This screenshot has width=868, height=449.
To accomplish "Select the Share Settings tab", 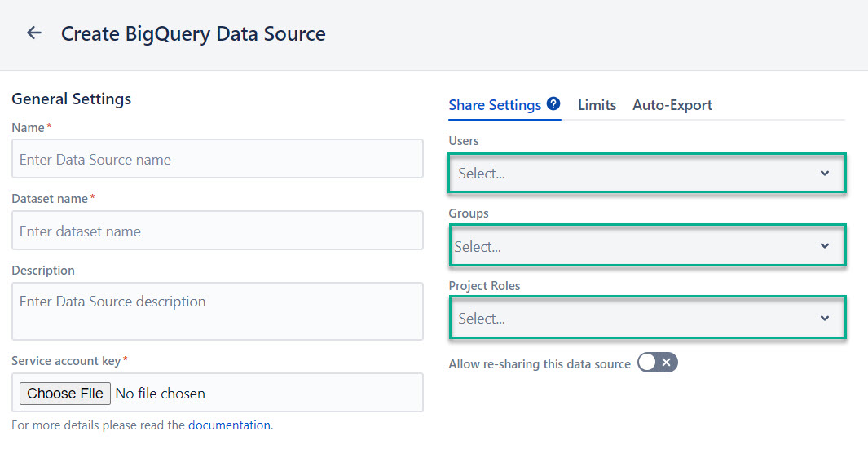I will [x=495, y=105].
